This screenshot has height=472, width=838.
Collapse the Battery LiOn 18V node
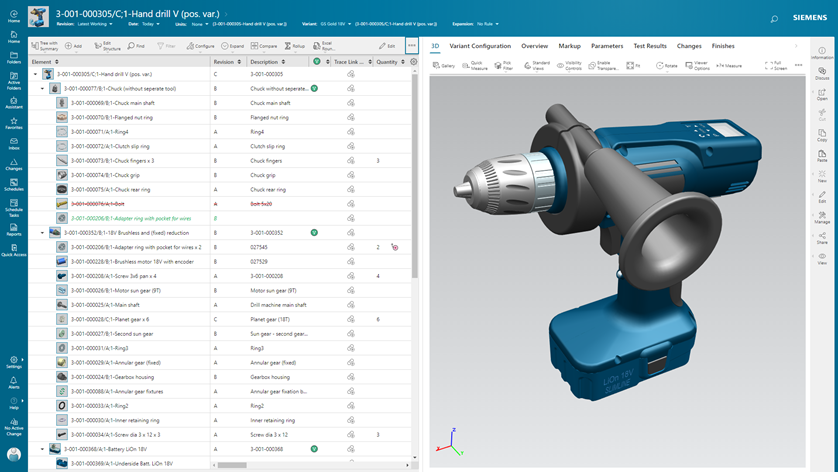pyautogui.click(x=42, y=450)
